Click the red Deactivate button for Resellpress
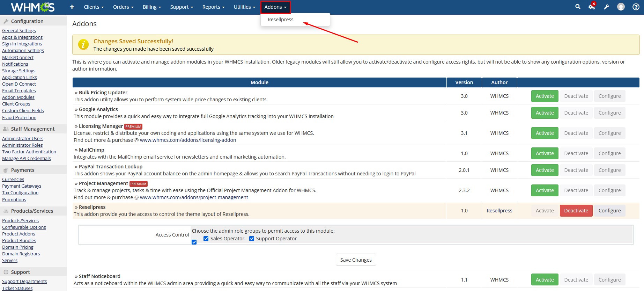 point(576,211)
